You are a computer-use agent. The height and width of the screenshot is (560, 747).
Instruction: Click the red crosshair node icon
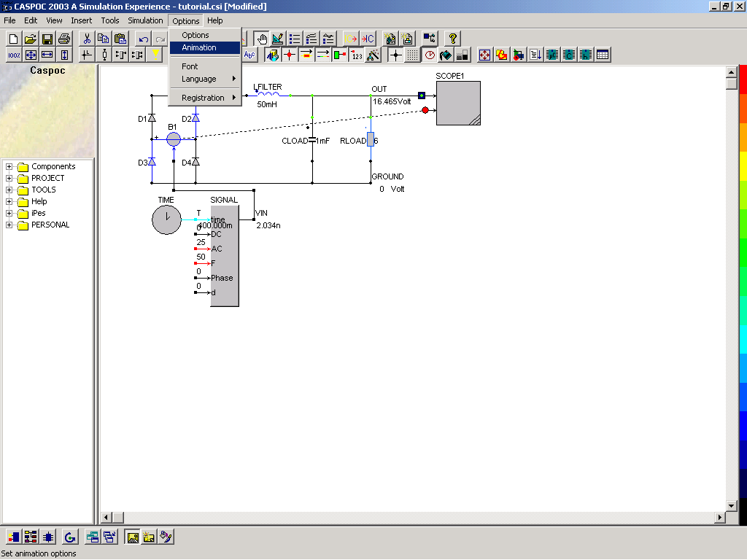tap(289, 55)
